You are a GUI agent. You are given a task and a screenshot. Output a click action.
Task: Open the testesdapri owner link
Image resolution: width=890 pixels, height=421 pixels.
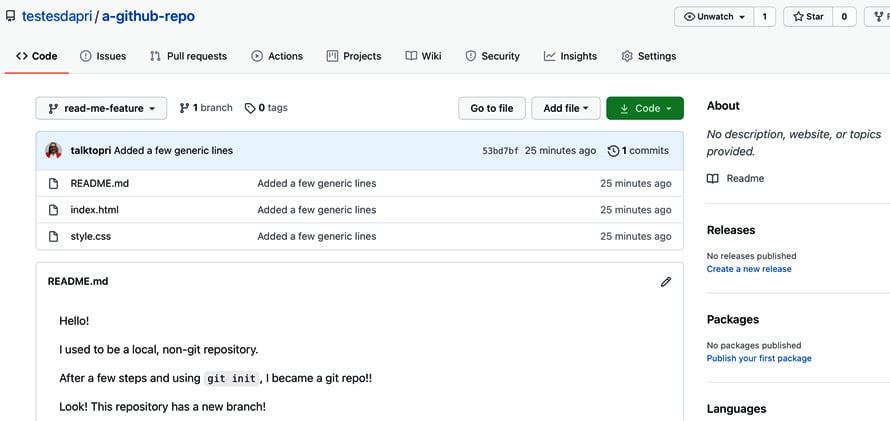point(57,16)
